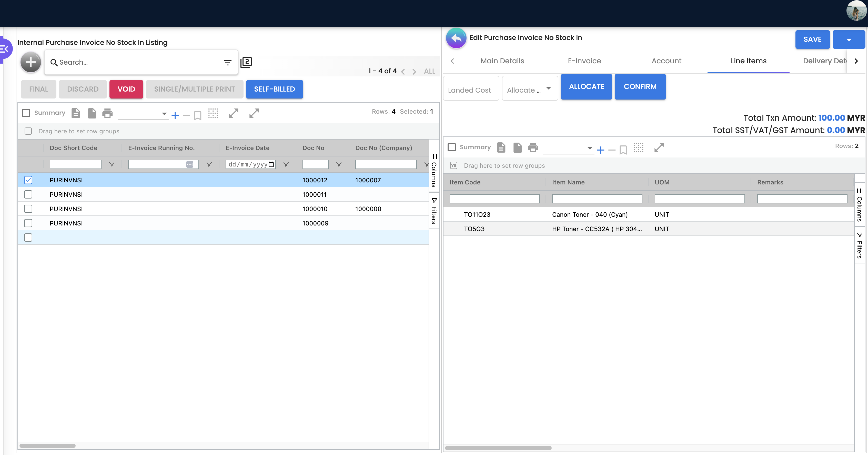Click the listing horizontal scrollbar

tap(47, 446)
